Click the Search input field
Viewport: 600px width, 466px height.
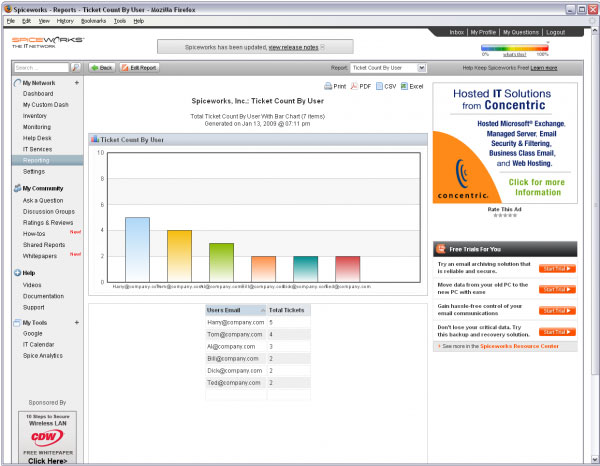[x=42, y=68]
